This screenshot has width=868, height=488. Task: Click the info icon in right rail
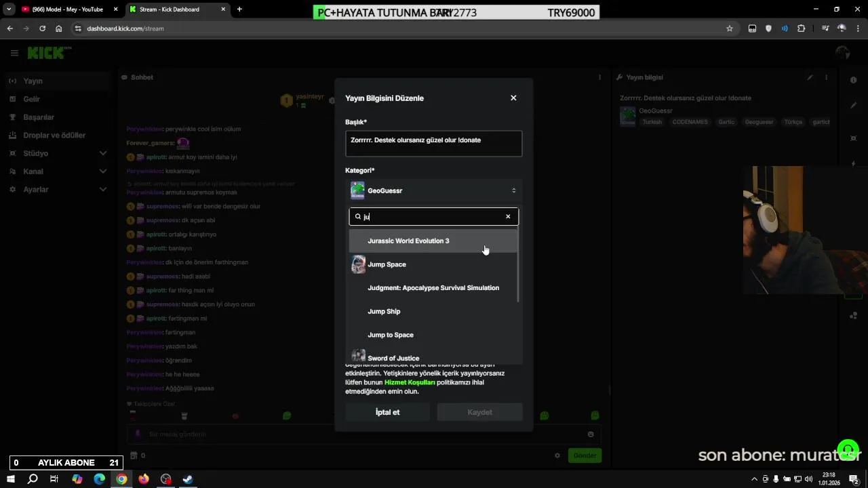pos(853,80)
